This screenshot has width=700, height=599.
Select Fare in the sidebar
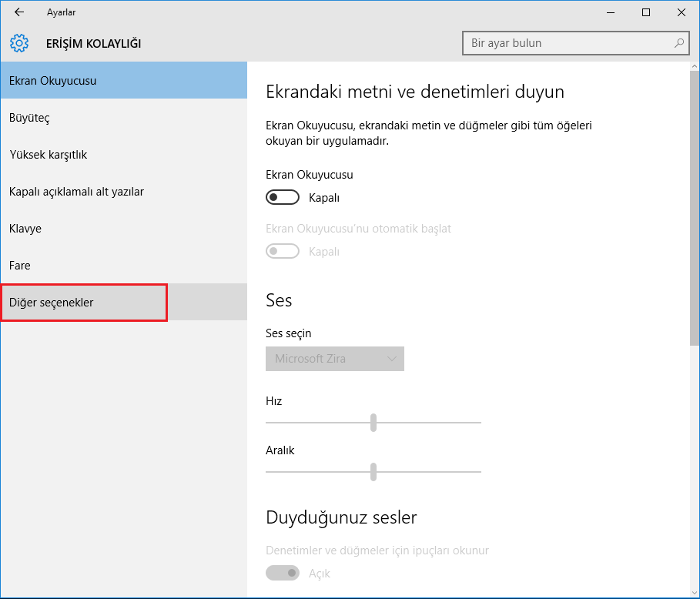pos(123,266)
